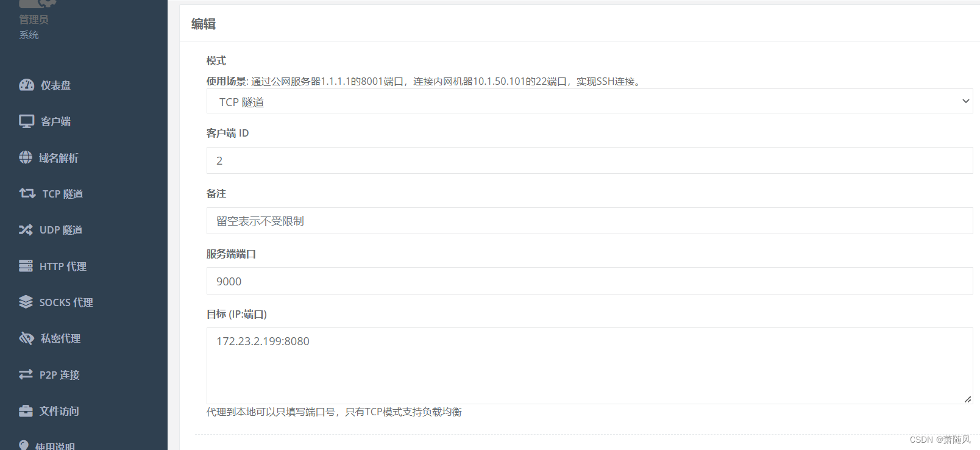Open the 模式 mode dropdown showing TCP 隧道
The image size is (980, 450).
(589, 101)
